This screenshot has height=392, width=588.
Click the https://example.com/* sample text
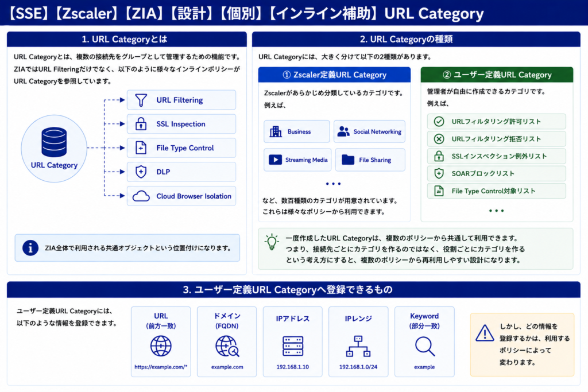pyautogui.click(x=161, y=367)
